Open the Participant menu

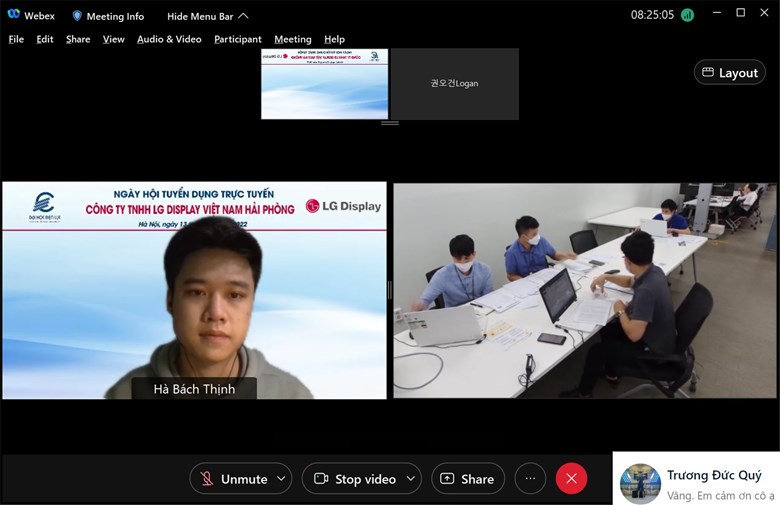tap(237, 39)
